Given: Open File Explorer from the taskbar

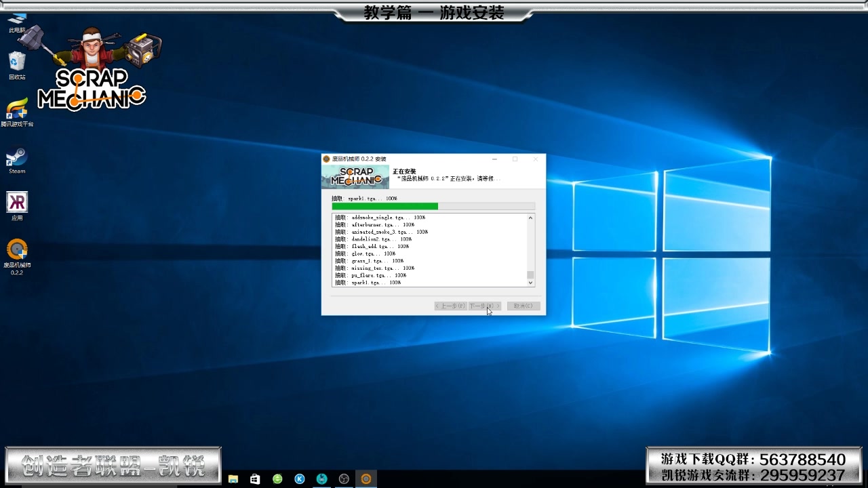Looking at the screenshot, I should [233, 479].
